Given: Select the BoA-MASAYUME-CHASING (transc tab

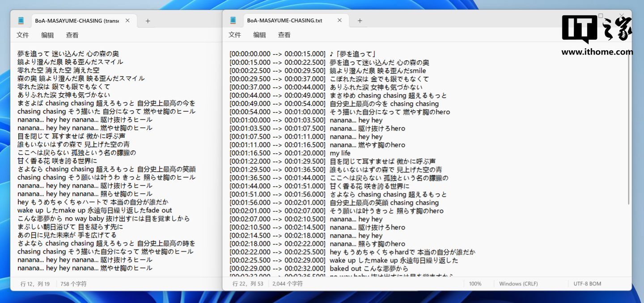Looking at the screenshot, I should tap(76, 21).
